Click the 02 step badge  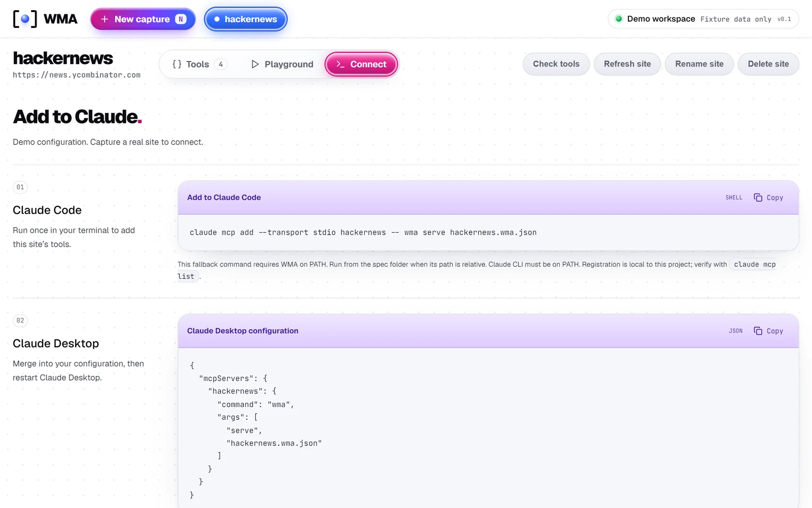tap(20, 321)
